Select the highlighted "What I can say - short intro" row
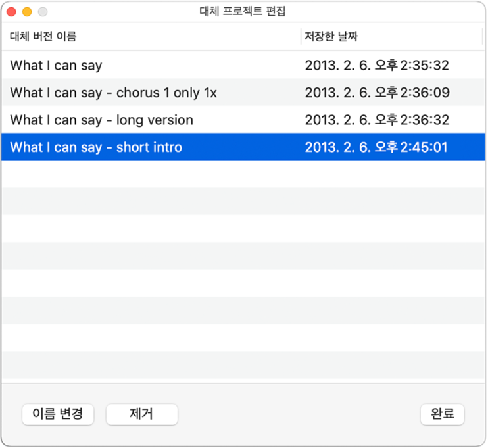Screen dimensions: 488x448 pyautogui.click(x=96, y=147)
